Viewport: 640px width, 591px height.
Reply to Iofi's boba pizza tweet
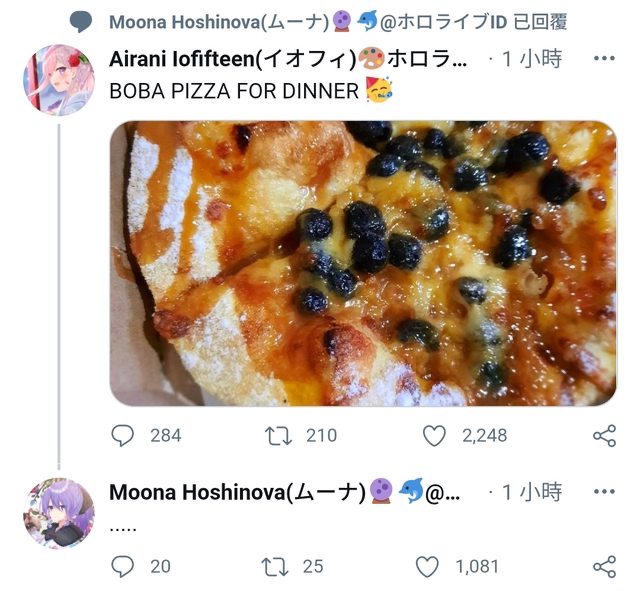pyautogui.click(x=123, y=435)
